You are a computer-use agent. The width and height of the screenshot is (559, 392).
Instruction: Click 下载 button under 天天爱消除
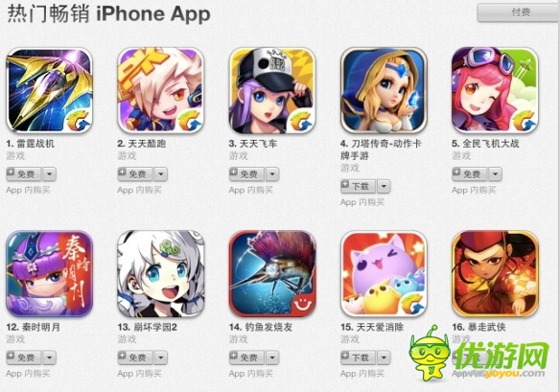click(x=359, y=357)
